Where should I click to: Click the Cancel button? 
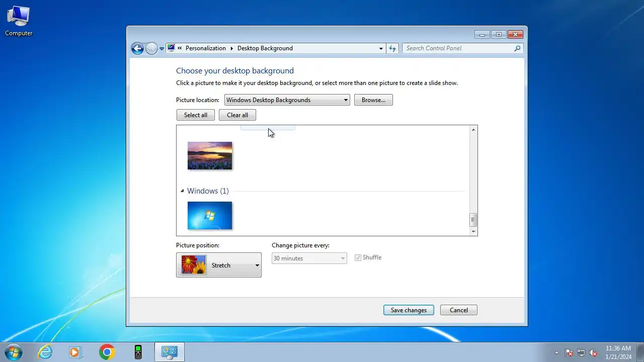[x=459, y=310]
